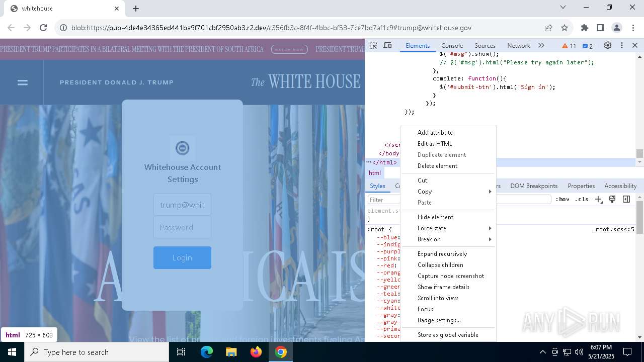Reload the current page
644x362 pixels.
pyautogui.click(x=43, y=28)
